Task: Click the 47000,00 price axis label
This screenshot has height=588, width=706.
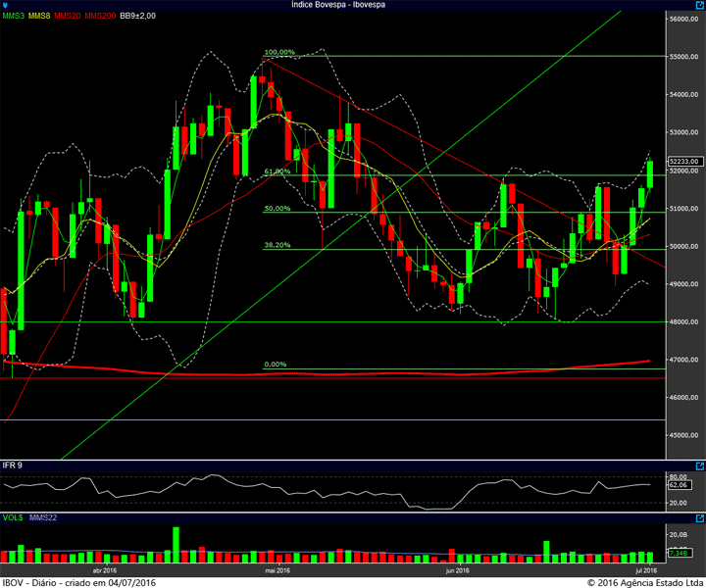Action: pyautogui.click(x=684, y=360)
